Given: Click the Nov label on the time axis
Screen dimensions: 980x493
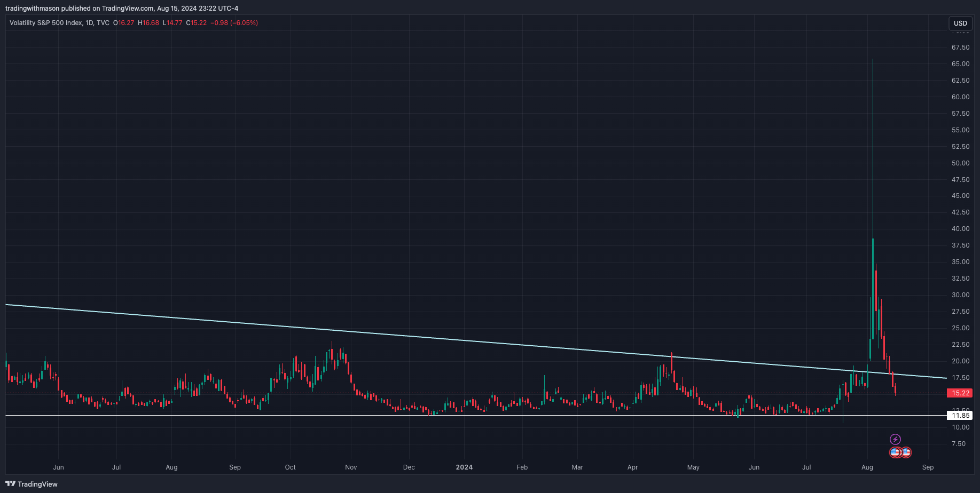Looking at the screenshot, I should coord(351,467).
